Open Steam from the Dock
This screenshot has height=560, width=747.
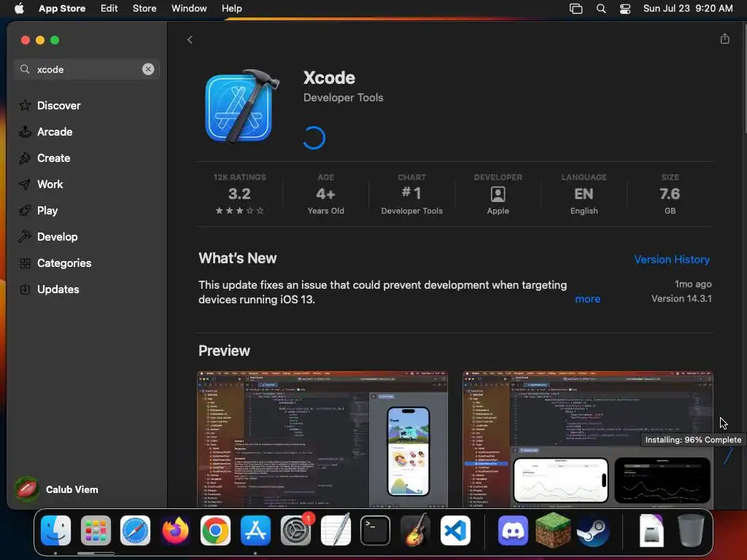(592, 531)
